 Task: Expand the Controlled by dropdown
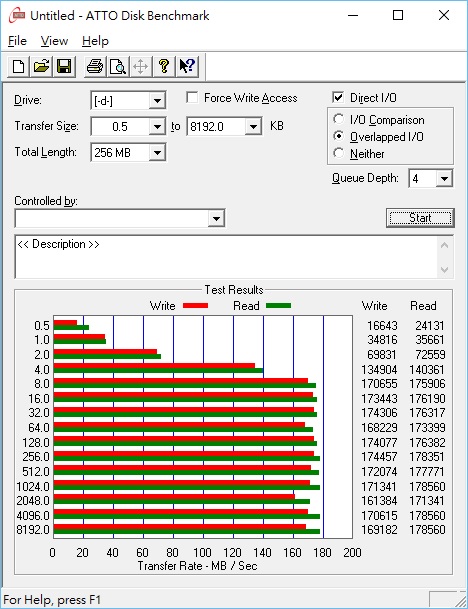(x=216, y=218)
